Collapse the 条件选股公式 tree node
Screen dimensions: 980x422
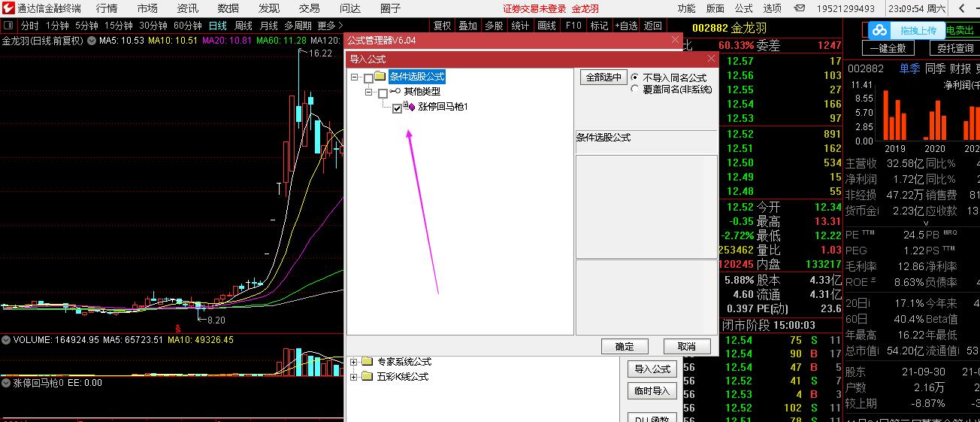coord(354,77)
